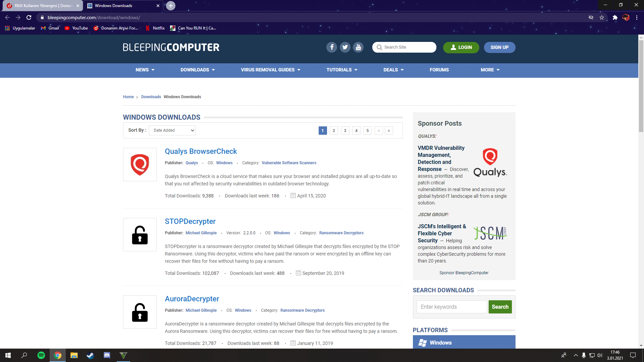Screen dimensions: 644x362
Task: Click the Windows Start button
Action: [8, 355]
